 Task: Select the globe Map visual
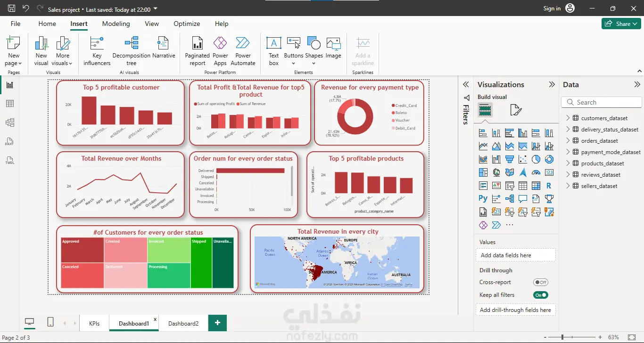coord(496,172)
